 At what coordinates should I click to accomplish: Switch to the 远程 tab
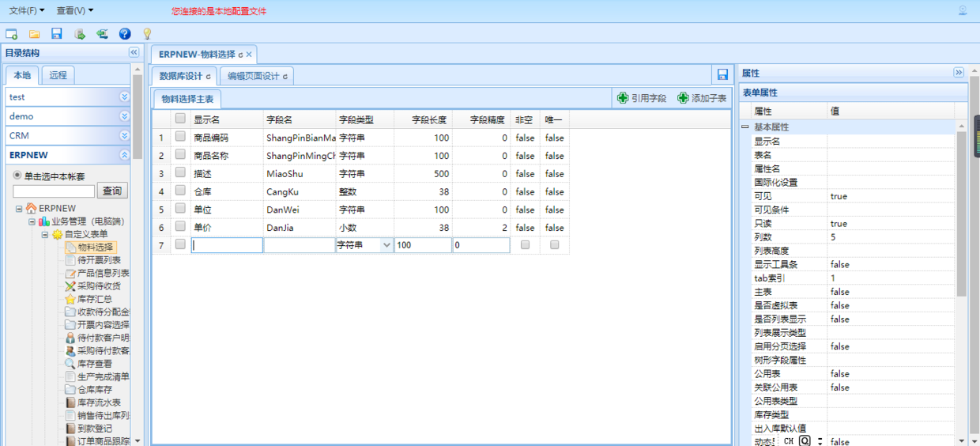click(58, 75)
